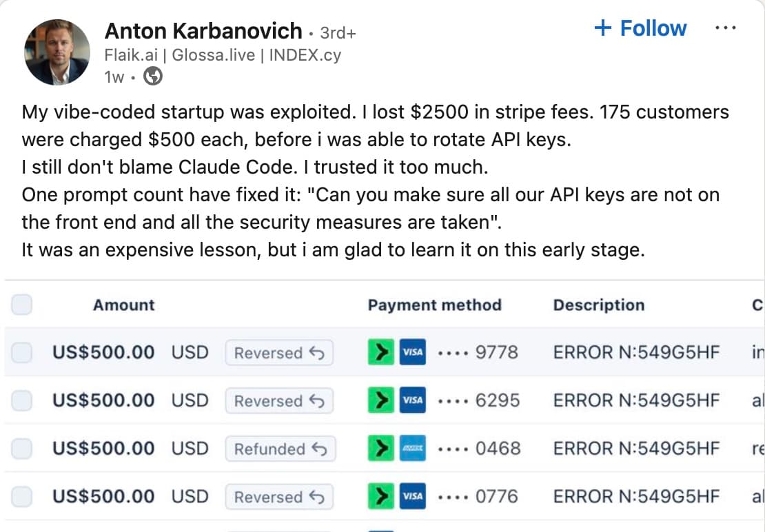Check the row checkbox for the Refunded payment
765x532 pixels.
[x=21, y=449]
